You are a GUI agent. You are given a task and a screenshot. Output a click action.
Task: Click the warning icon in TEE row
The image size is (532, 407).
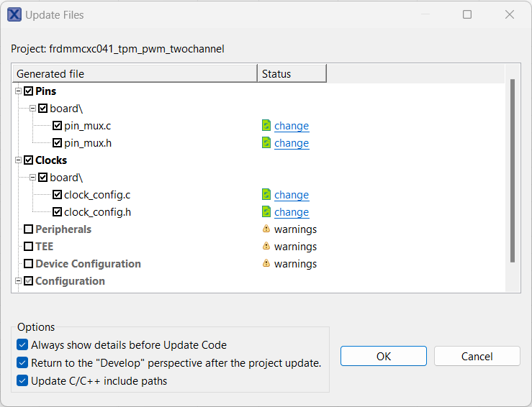click(x=266, y=247)
